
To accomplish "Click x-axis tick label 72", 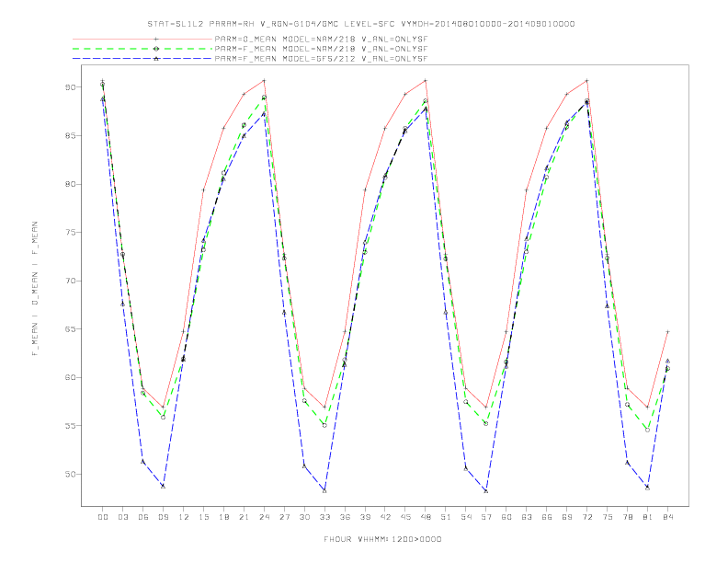I will point(586,517).
